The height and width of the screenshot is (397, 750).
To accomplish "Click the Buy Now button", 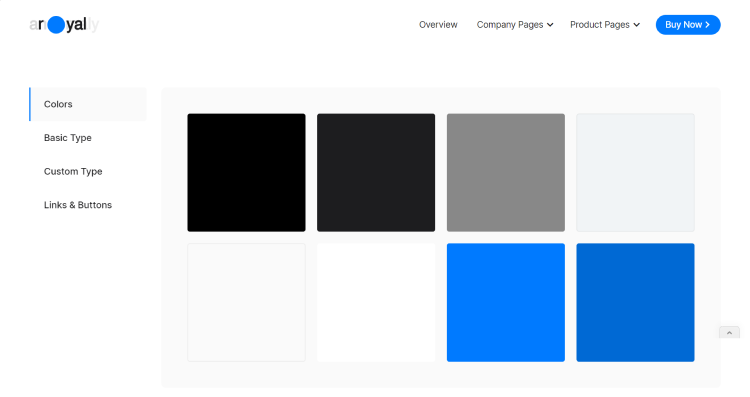I will coord(688,25).
